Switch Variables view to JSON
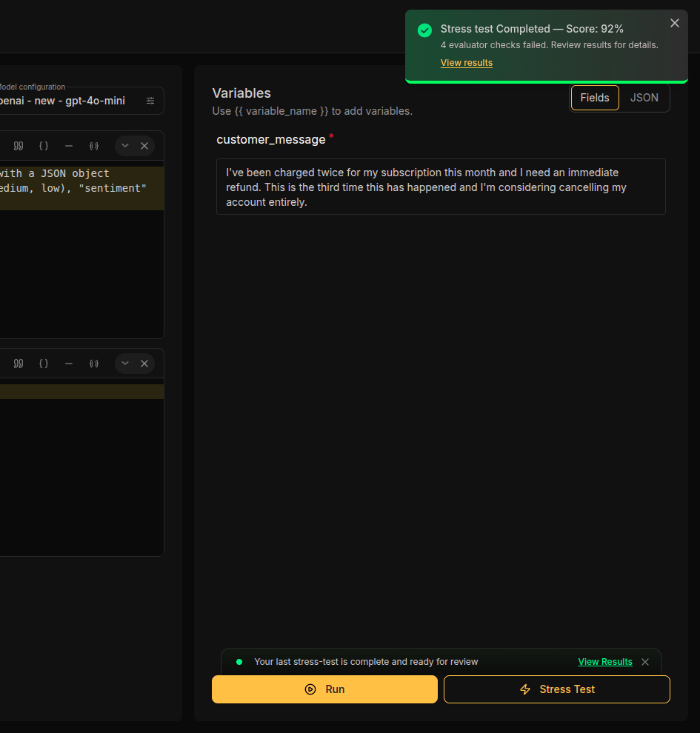This screenshot has width=700, height=733. click(644, 98)
